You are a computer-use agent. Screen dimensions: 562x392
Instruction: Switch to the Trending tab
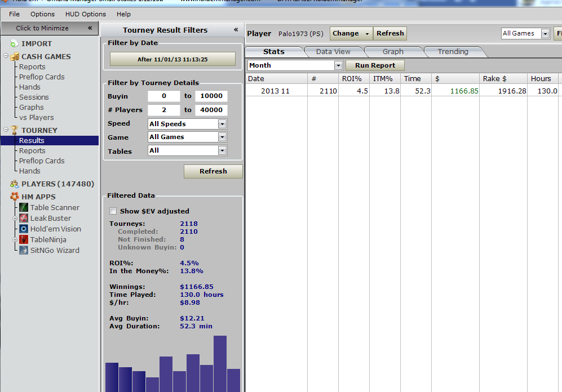pyautogui.click(x=453, y=52)
